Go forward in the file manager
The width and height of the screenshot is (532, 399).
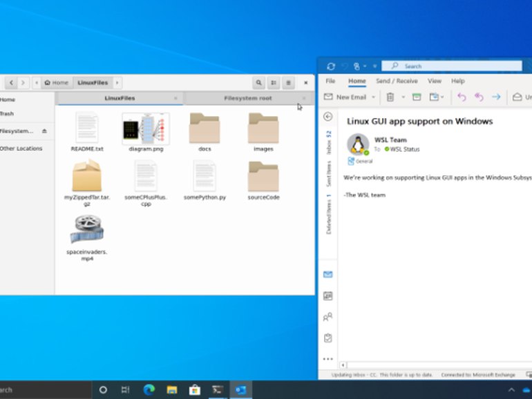pos(23,83)
